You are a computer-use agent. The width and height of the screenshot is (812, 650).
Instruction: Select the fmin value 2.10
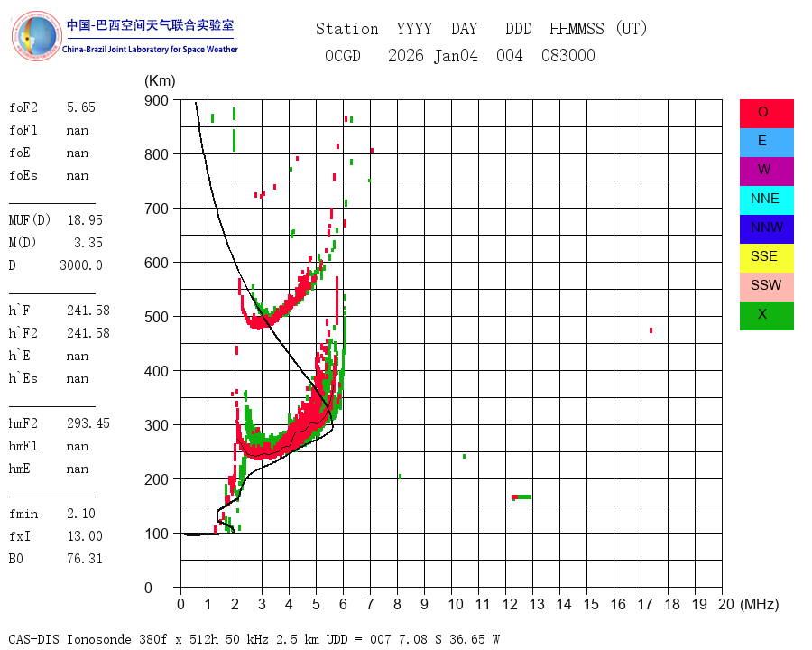coord(81,514)
